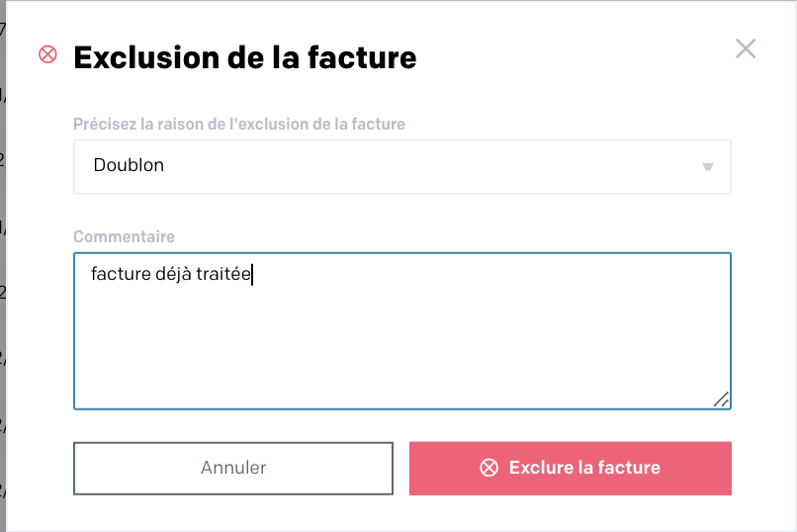Click the red crossed-circle icon beside the title

47,54
